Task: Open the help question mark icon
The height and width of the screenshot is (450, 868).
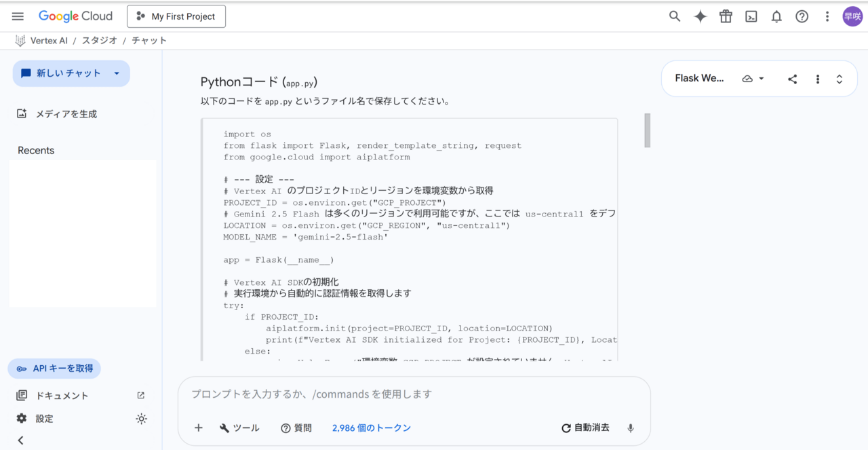Action: click(x=802, y=16)
